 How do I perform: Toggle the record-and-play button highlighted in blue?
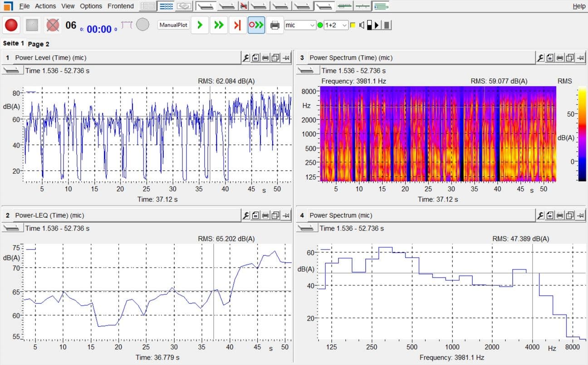coord(256,25)
